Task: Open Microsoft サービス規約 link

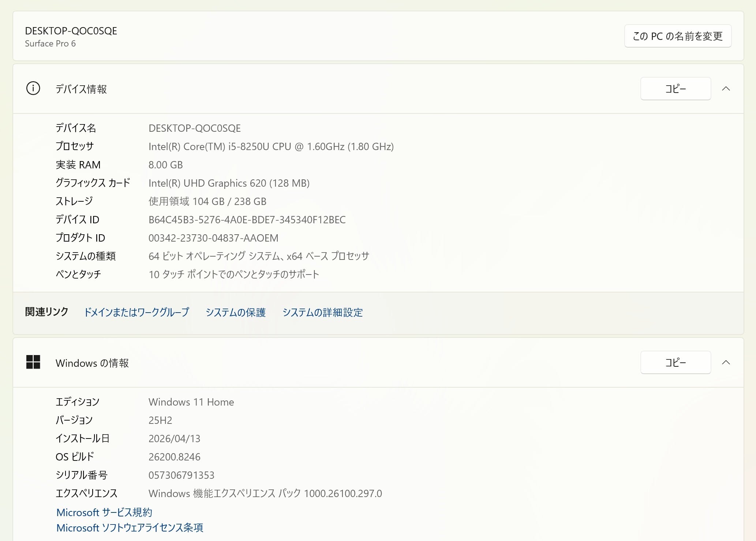Action: (x=104, y=512)
